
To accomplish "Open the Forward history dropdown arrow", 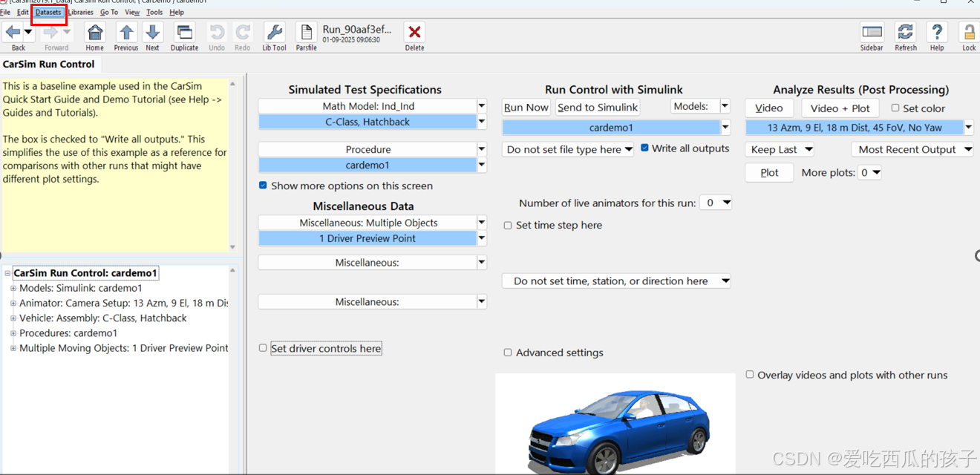I will click(67, 32).
